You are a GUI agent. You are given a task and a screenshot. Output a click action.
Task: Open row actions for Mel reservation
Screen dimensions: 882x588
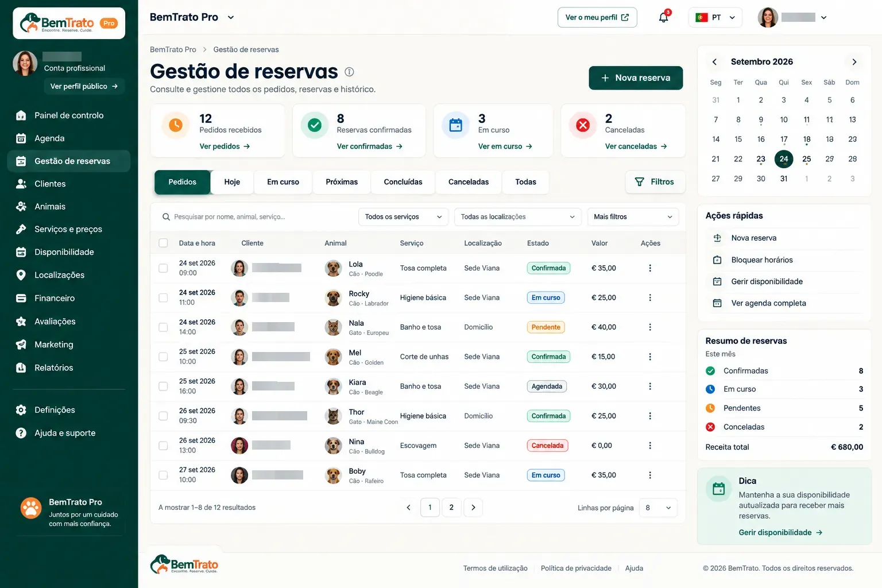pyautogui.click(x=650, y=357)
